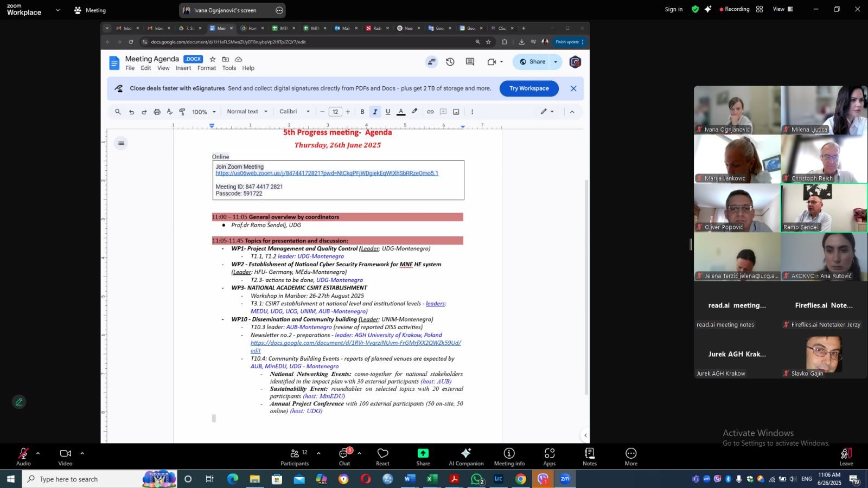Expand the audio options arrow
Screen dimensions: 868x488
38,453
